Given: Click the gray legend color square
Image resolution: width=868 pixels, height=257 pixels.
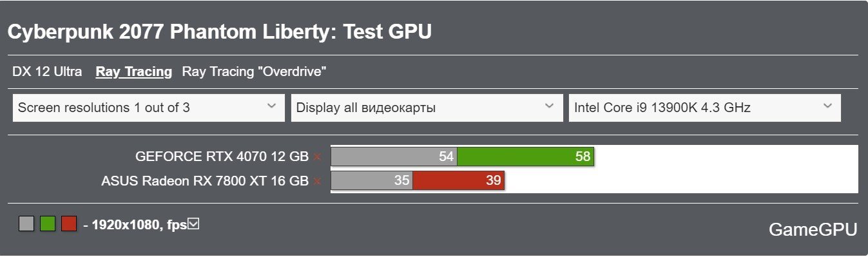Looking at the screenshot, I should [x=26, y=224].
